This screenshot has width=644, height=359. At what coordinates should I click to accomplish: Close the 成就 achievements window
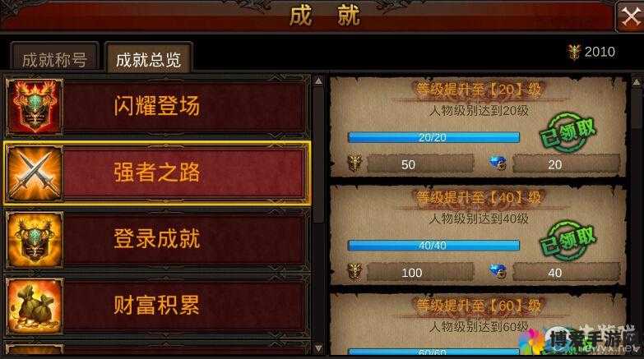[x=630, y=16]
